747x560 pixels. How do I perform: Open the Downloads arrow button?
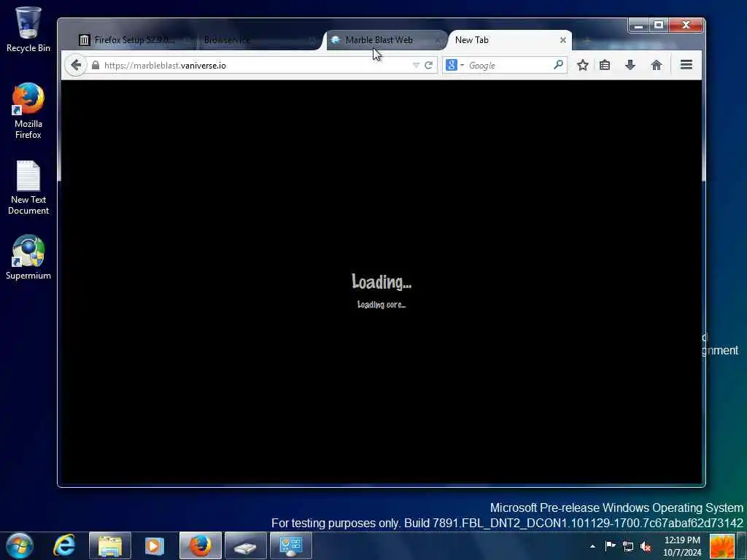point(630,65)
